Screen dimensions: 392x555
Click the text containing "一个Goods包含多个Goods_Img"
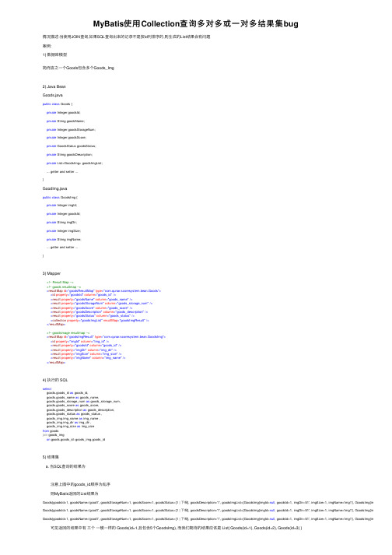click(x=79, y=68)
